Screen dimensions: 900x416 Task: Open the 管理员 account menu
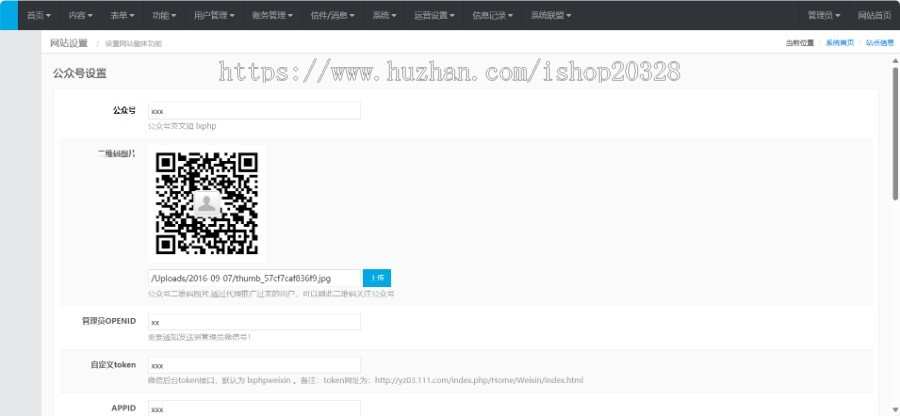tap(824, 15)
